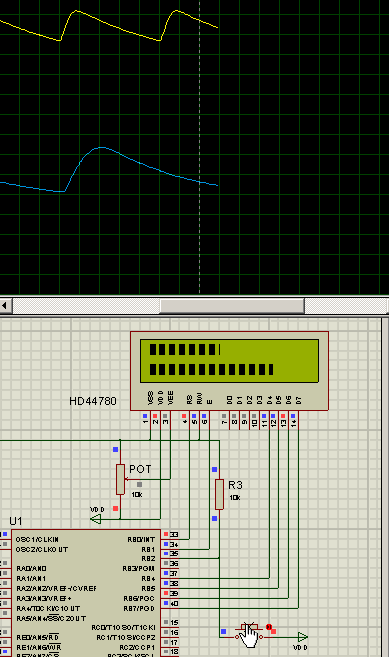The image size is (389, 657).
Task: Click the RB3/PGM pin label
Action: point(139,569)
